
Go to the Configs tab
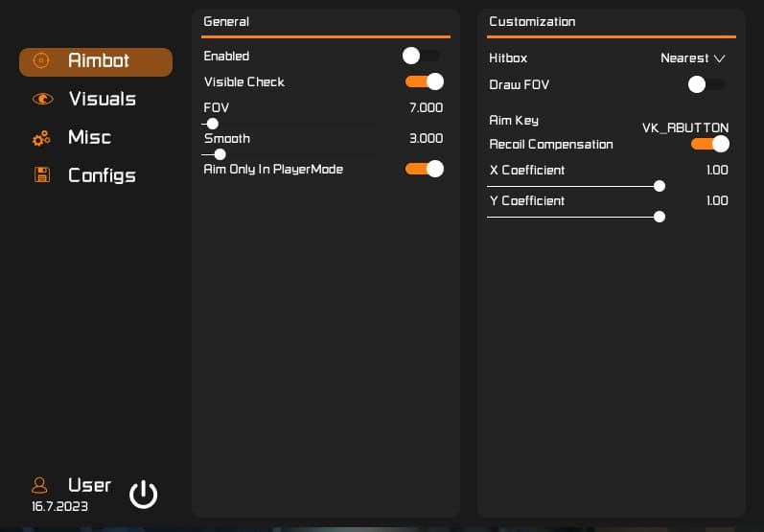102,175
